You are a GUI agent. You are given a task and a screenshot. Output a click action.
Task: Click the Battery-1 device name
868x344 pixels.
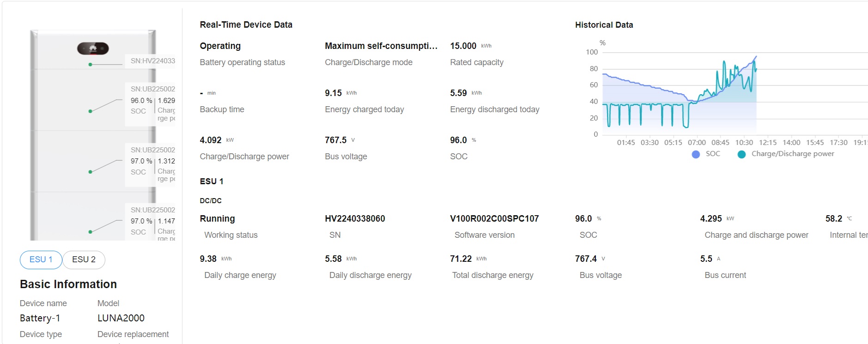click(40, 318)
